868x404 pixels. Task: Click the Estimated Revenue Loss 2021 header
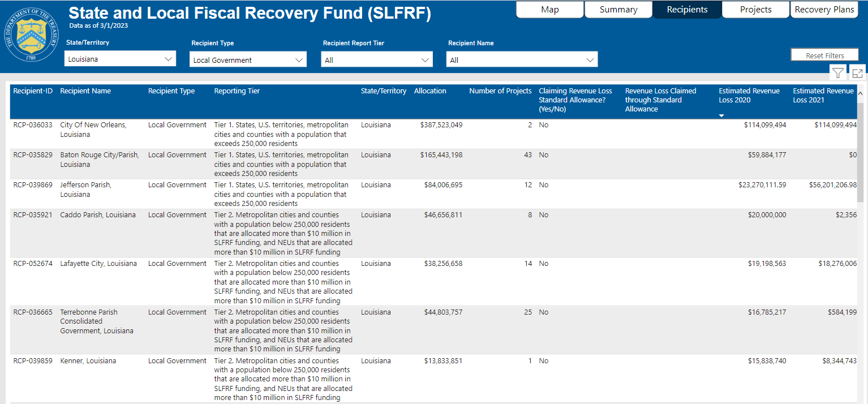point(823,95)
